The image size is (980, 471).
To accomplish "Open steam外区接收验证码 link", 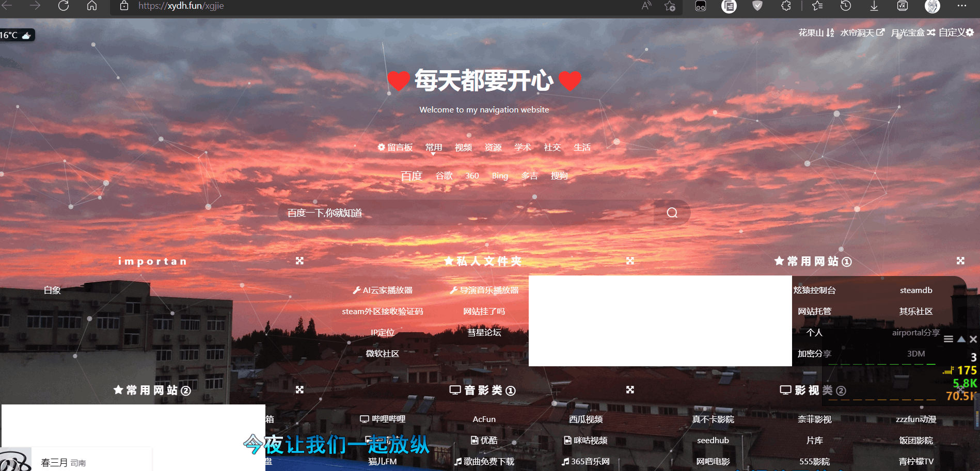I will pyautogui.click(x=383, y=312).
